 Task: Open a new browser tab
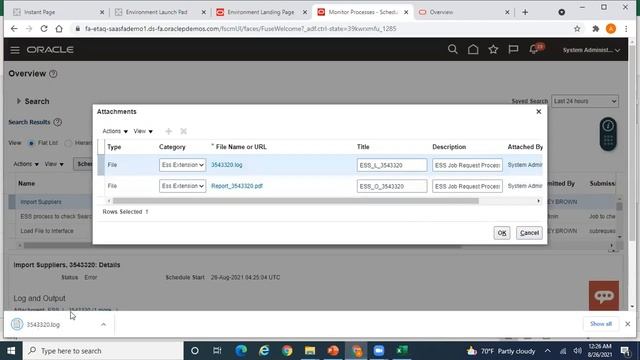(525, 12)
